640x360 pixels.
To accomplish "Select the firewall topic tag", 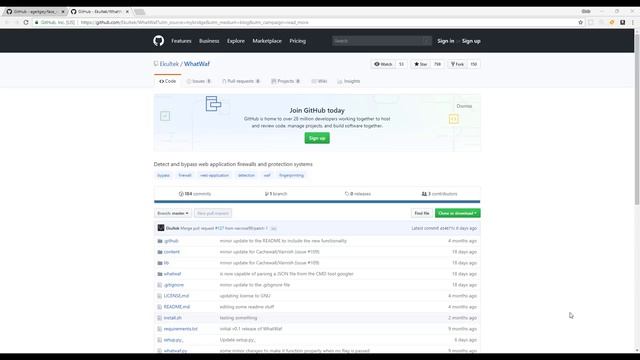I will click(x=185, y=176).
